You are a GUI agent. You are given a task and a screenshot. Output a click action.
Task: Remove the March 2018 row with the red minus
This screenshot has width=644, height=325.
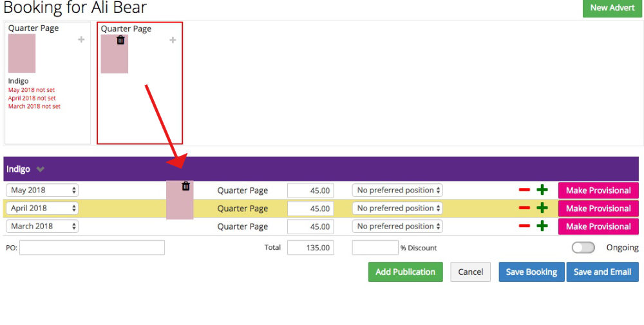[x=524, y=226]
